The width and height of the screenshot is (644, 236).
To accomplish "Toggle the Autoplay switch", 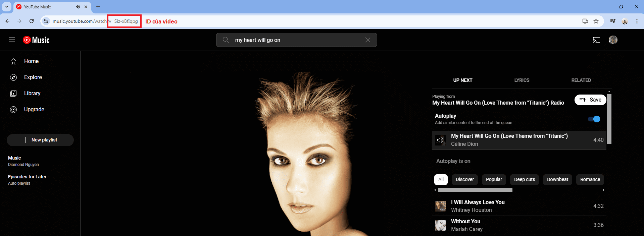I will click(x=594, y=119).
